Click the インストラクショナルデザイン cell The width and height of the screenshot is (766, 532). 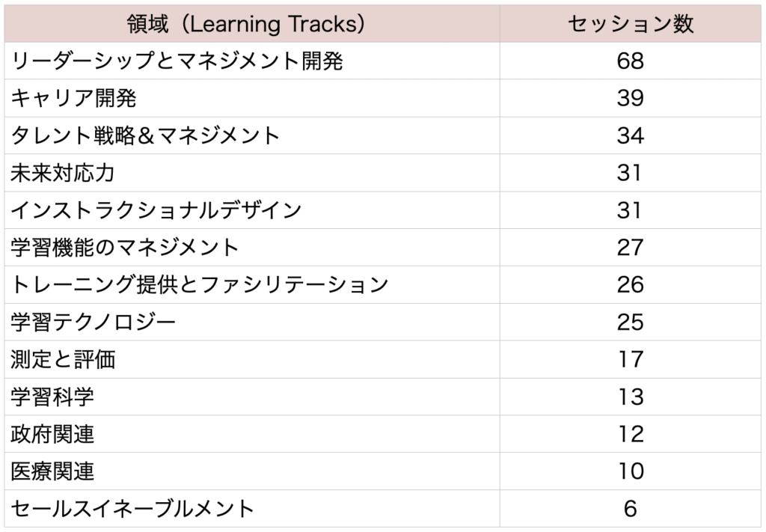point(252,210)
